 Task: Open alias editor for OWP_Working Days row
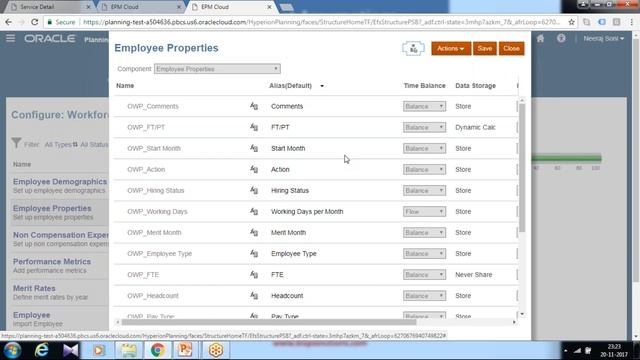coord(254,211)
